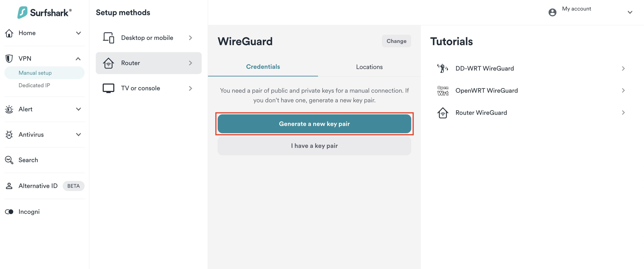
Task: Select the Desktop or mobile setup method
Action: coord(147,38)
